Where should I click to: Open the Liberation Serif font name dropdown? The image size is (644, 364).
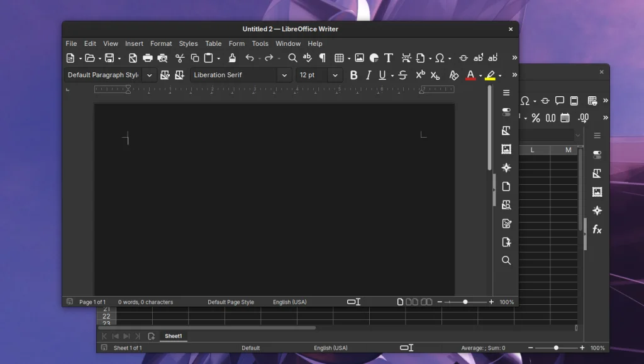[x=284, y=75]
